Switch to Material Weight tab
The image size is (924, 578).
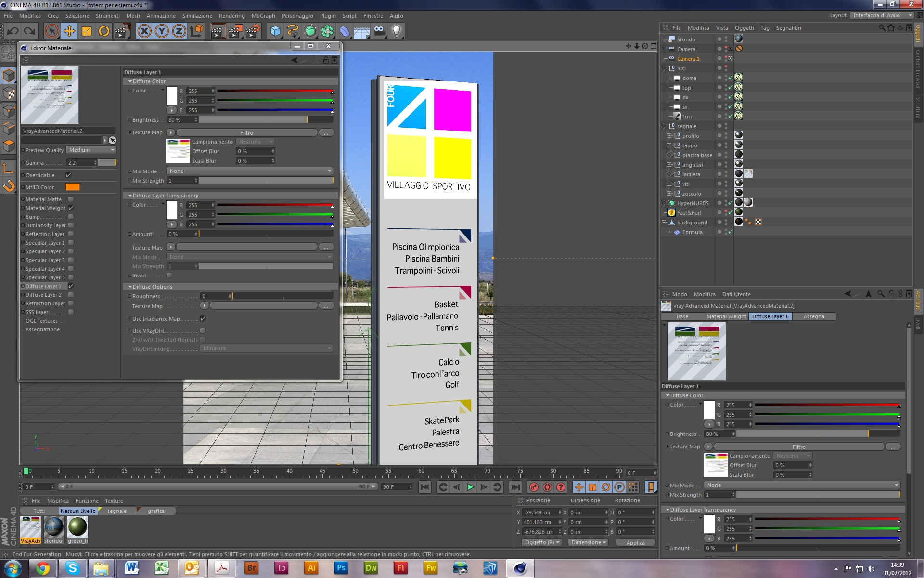click(726, 316)
